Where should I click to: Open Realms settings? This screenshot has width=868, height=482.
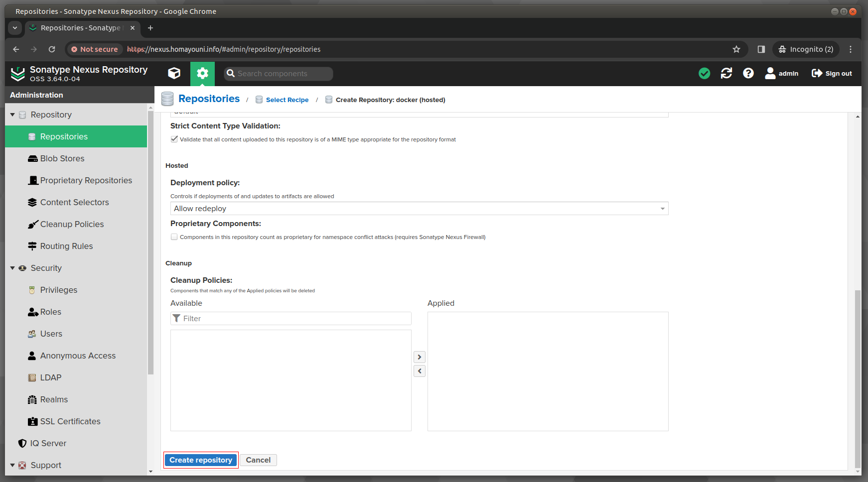coord(76,399)
